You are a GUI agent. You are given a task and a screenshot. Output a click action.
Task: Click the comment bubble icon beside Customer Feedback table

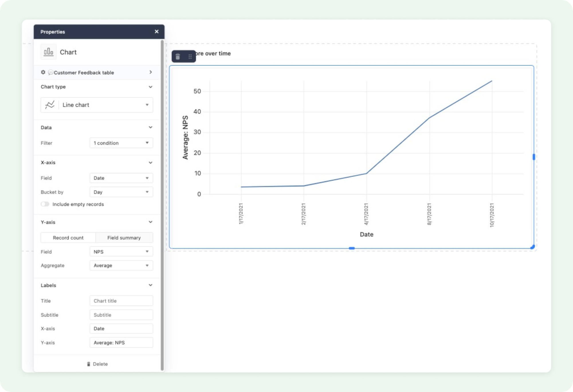tap(50, 72)
